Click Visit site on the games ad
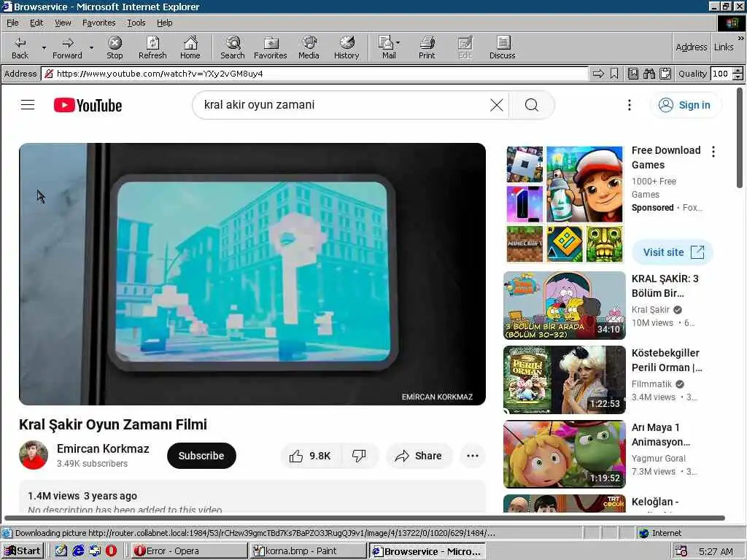This screenshot has width=747, height=560. click(x=673, y=252)
